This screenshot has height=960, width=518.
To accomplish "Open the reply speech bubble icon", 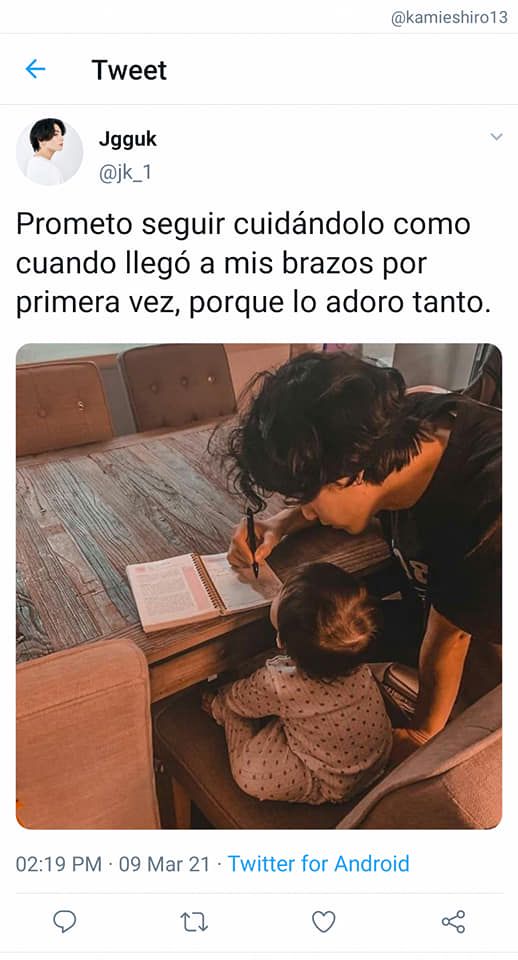I will click(64, 921).
